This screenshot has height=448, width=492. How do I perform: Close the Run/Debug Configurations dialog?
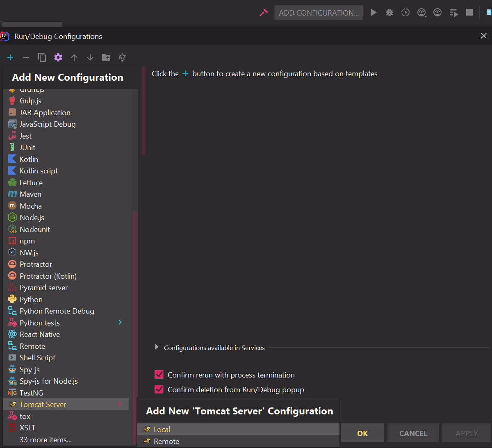pos(484,36)
